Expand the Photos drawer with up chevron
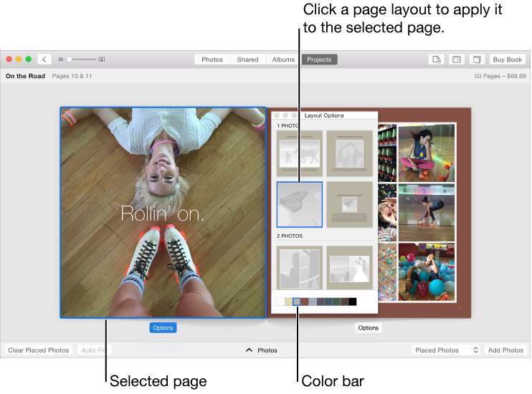The height and width of the screenshot is (394, 532). point(249,350)
